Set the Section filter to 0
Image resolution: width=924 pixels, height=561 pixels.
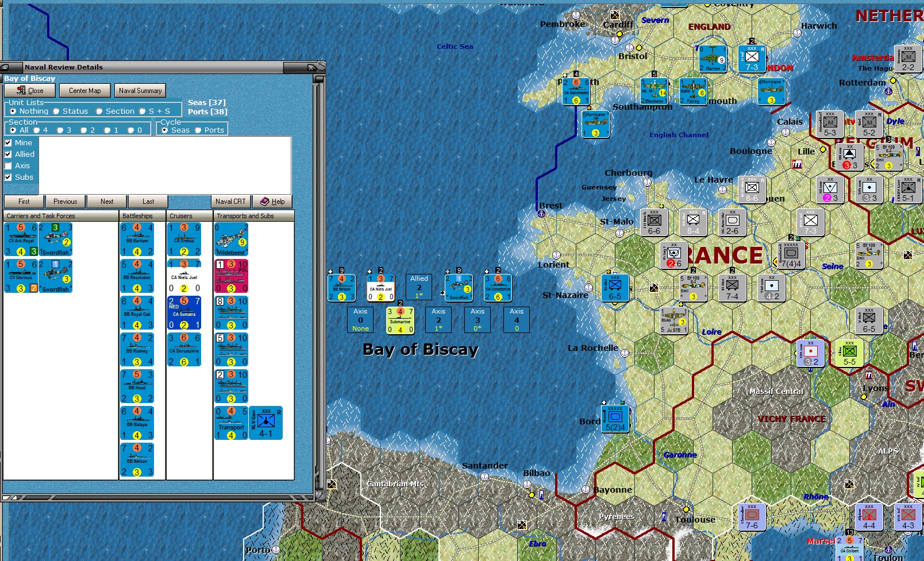click(x=135, y=130)
